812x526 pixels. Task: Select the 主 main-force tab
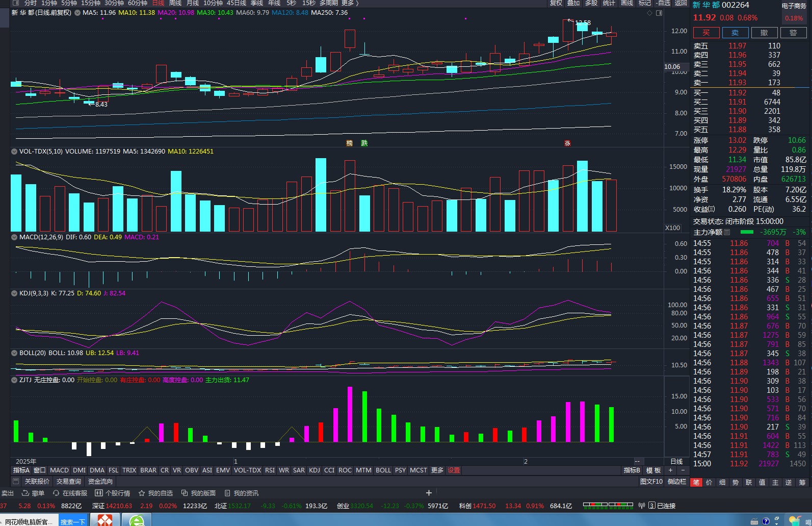[x=775, y=482]
